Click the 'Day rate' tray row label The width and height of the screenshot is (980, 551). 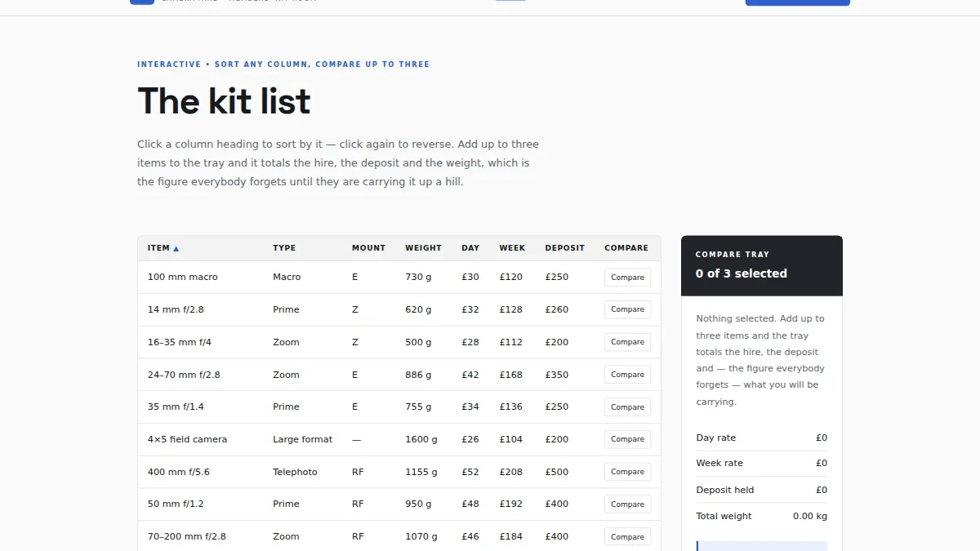click(x=716, y=438)
